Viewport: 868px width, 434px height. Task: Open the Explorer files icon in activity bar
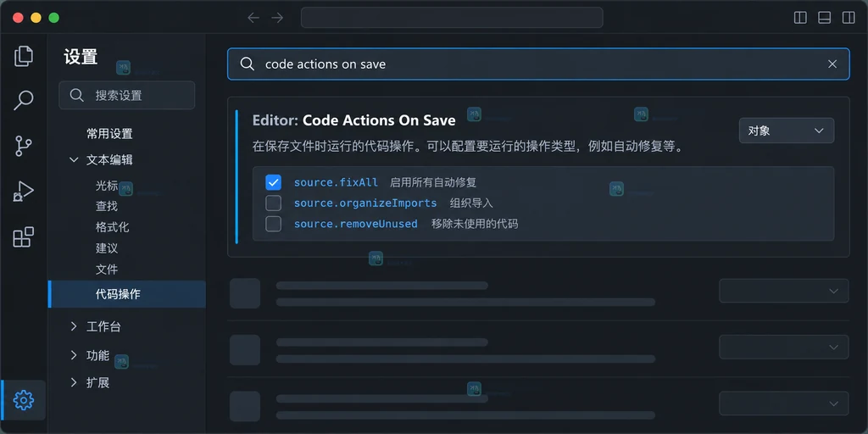(23, 56)
